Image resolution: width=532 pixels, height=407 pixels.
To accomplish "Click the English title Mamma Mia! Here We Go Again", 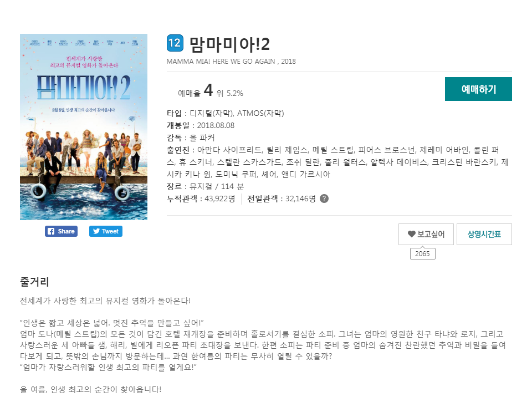I will pyautogui.click(x=221, y=62).
